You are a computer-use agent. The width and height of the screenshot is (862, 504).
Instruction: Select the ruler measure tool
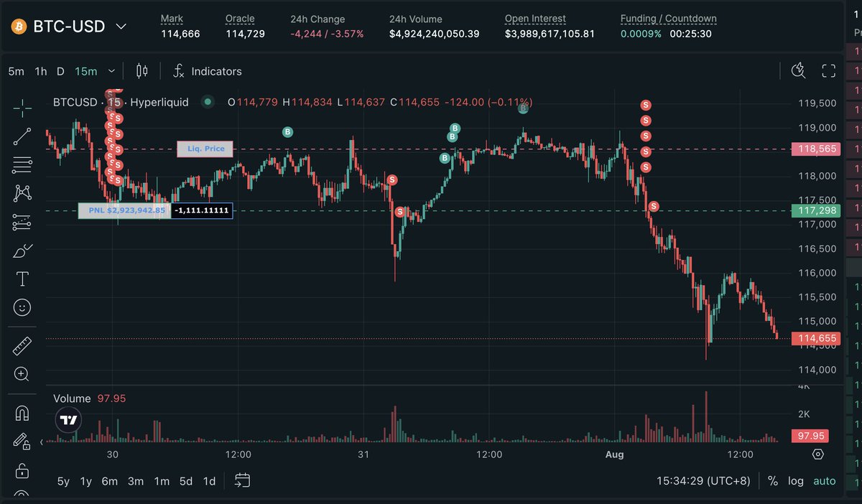tap(22, 347)
